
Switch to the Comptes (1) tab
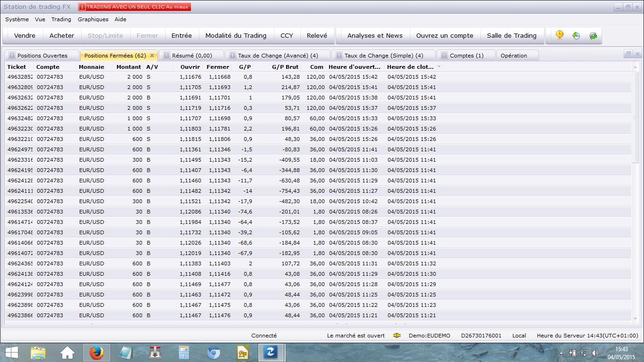coord(466,56)
